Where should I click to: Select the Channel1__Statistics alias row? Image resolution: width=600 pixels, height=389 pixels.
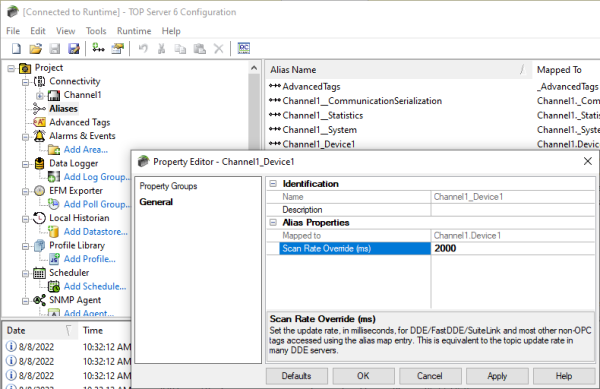tap(323, 116)
